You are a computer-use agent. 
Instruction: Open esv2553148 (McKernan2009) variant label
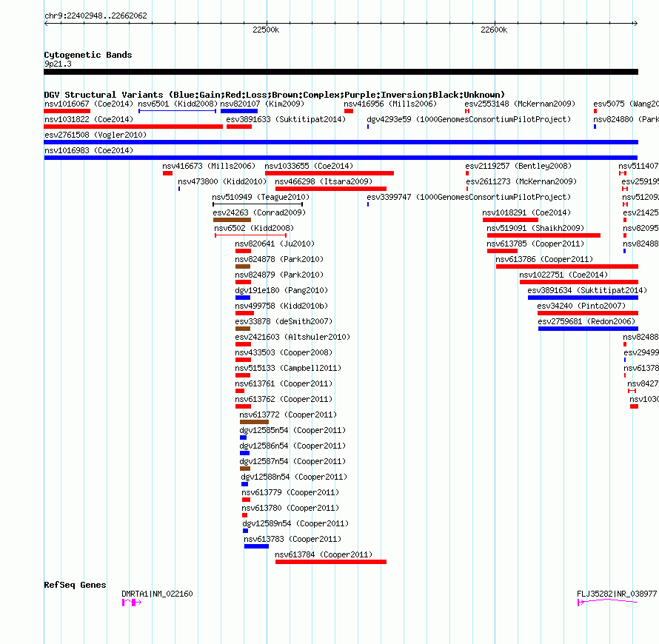(x=520, y=104)
